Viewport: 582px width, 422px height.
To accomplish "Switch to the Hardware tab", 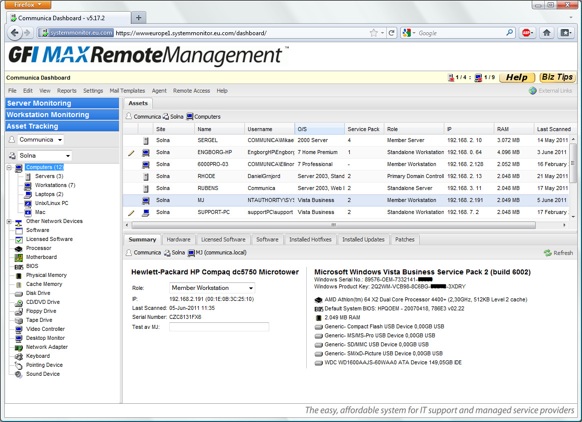I will click(x=179, y=240).
